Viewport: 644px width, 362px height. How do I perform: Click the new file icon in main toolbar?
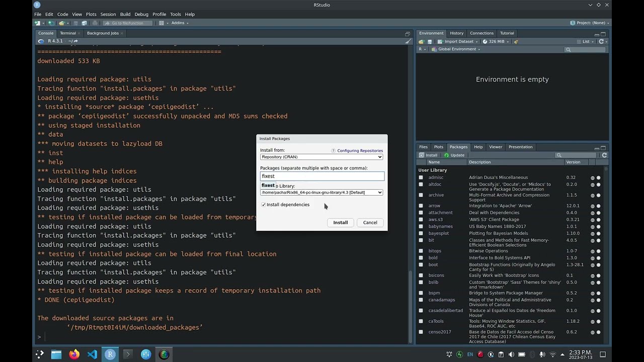coord(38,23)
